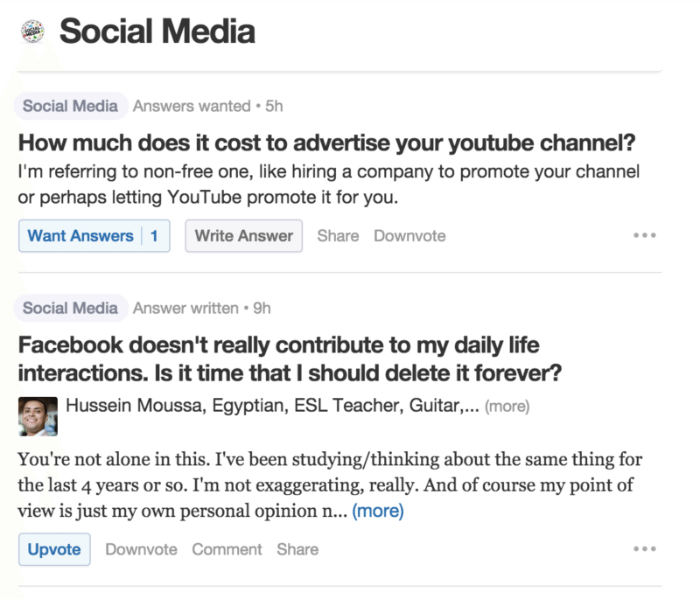Open the ellipsis menu on the Facebook answer
This screenshot has height=599, width=700.
pos(644,548)
